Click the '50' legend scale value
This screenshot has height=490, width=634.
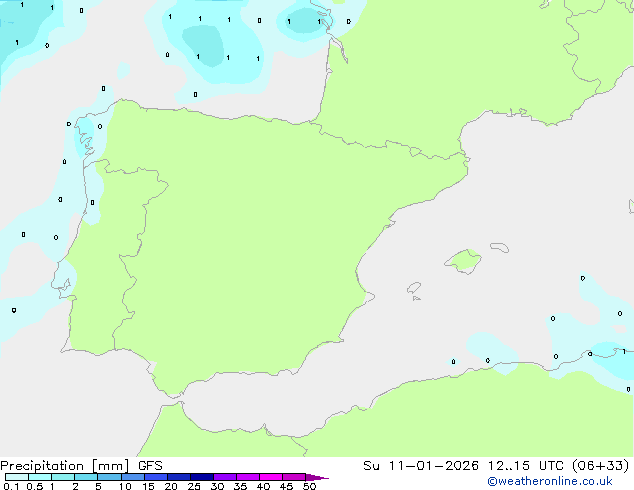[309, 486]
